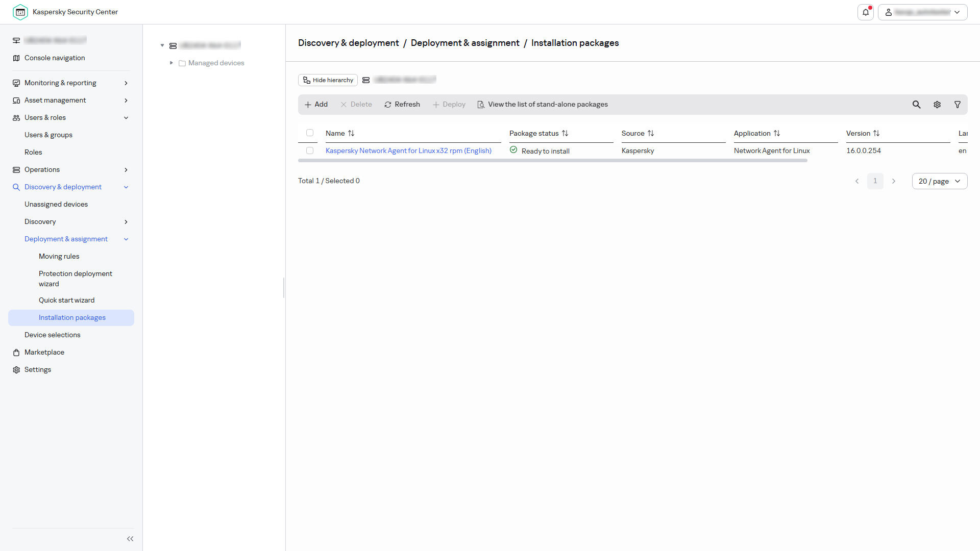Image resolution: width=980 pixels, height=551 pixels.
Task: Open Quick start wizard item
Action: point(66,300)
